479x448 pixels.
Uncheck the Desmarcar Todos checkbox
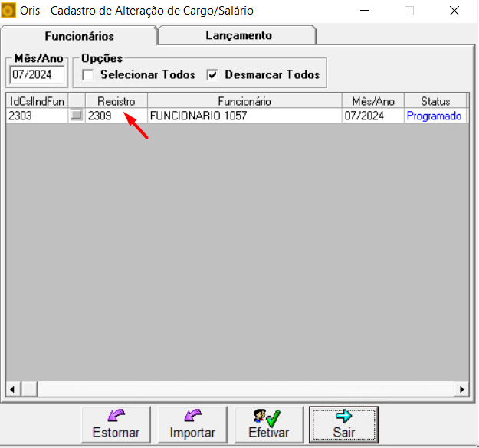212,75
